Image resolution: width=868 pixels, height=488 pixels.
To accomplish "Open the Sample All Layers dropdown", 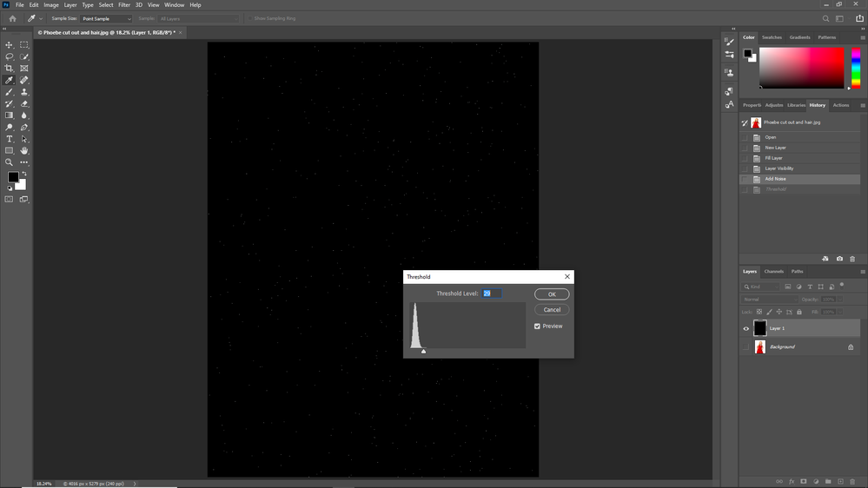I will coord(198,18).
